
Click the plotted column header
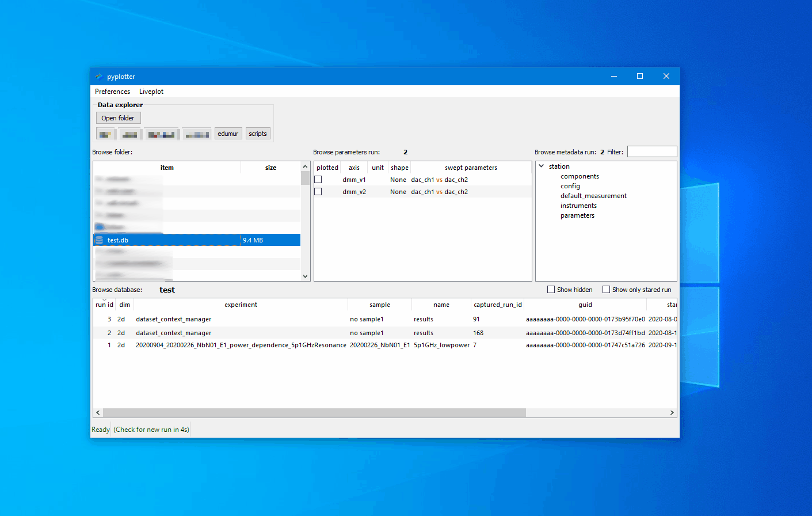(327, 168)
